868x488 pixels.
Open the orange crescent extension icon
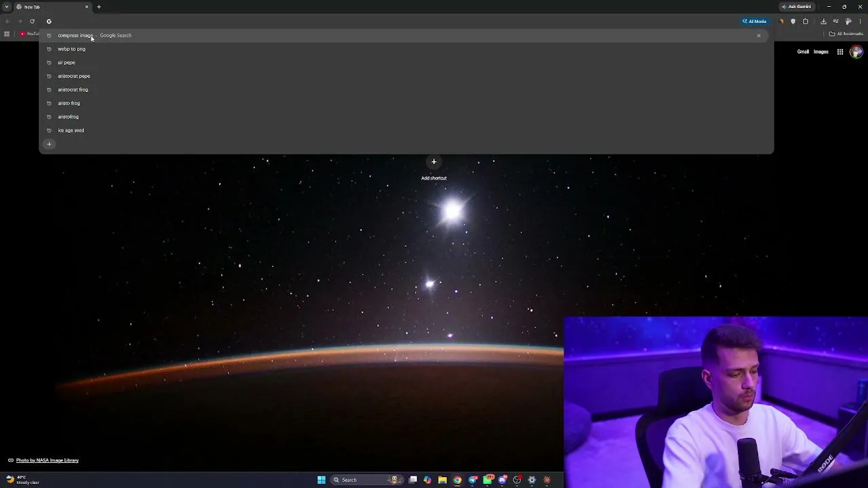[x=781, y=21]
